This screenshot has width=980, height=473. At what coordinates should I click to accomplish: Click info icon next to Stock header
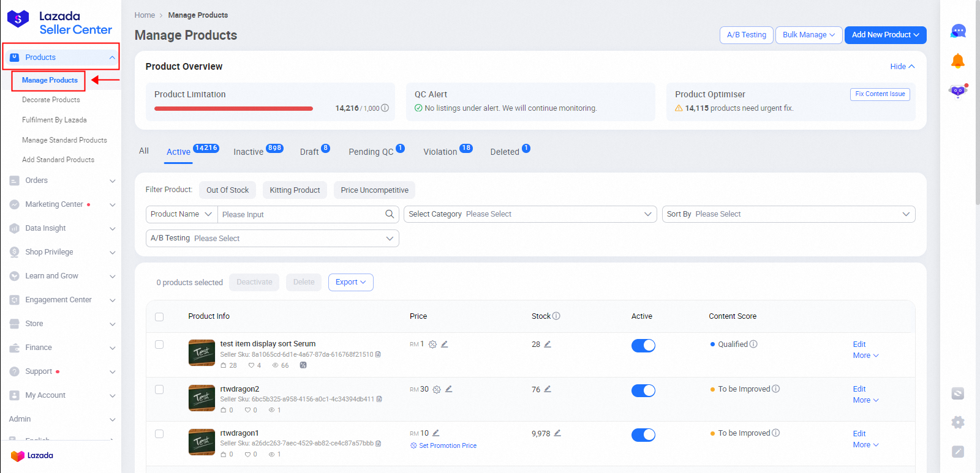pyautogui.click(x=556, y=316)
